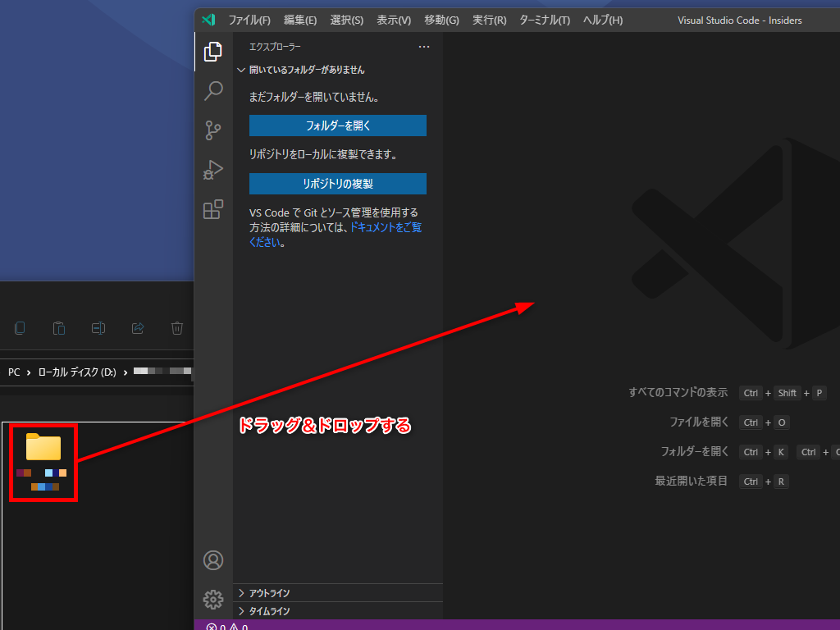
Task: Click delete trash icon in File Explorer
Action: (x=177, y=328)
